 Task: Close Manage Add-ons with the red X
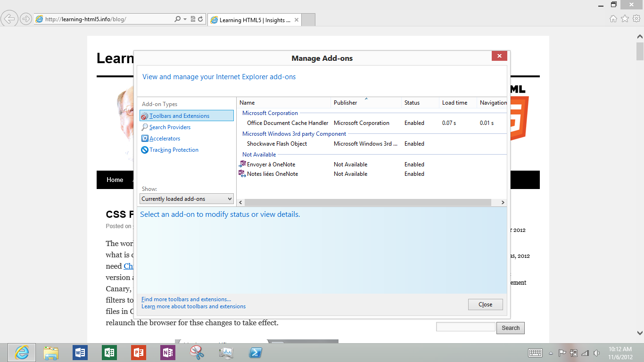pyautogui.click(x=499, y=56)
